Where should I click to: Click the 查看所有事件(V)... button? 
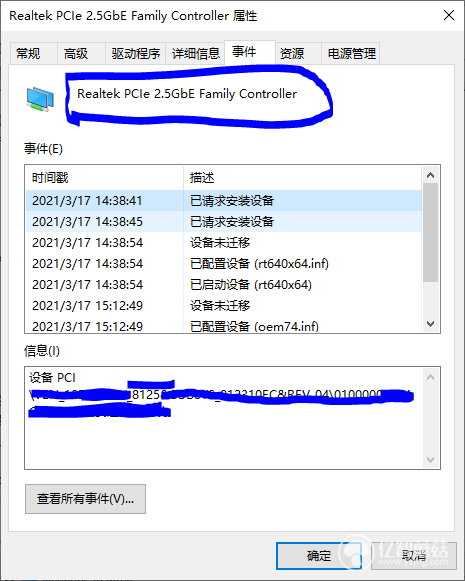85,499
